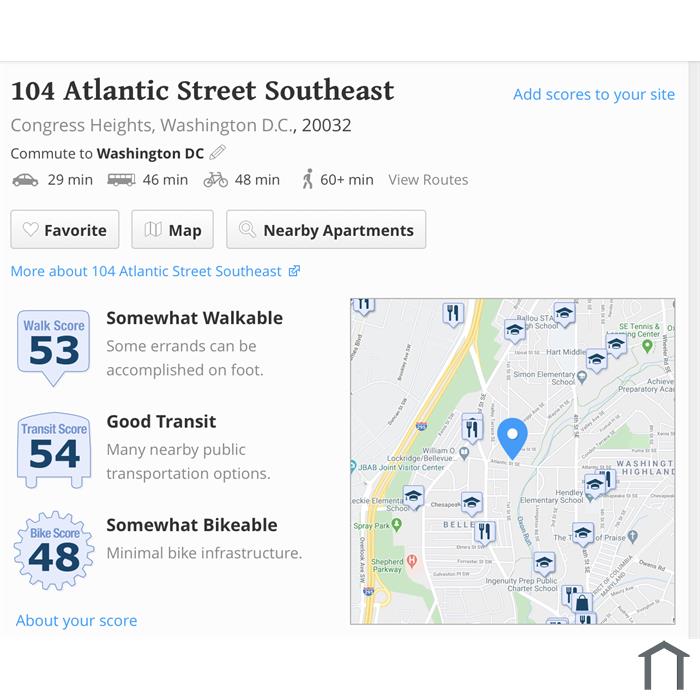Click the shopping bag marker on map
The width and height of the screenshot is (700, 700).
pos(582,603)
